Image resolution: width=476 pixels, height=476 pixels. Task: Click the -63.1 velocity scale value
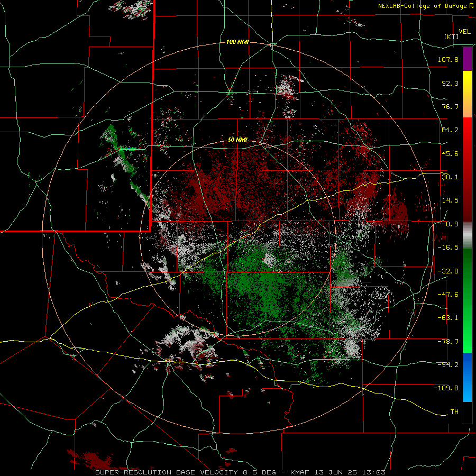click(448, 318)
